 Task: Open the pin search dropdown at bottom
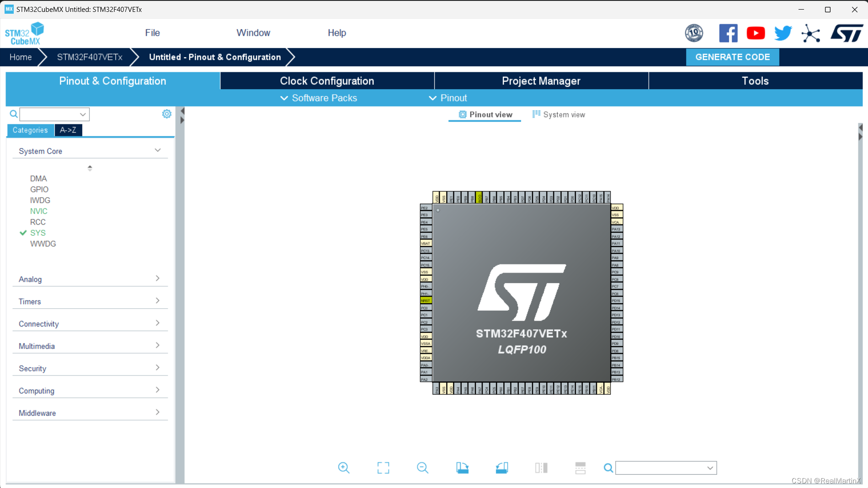coord(666,468)
